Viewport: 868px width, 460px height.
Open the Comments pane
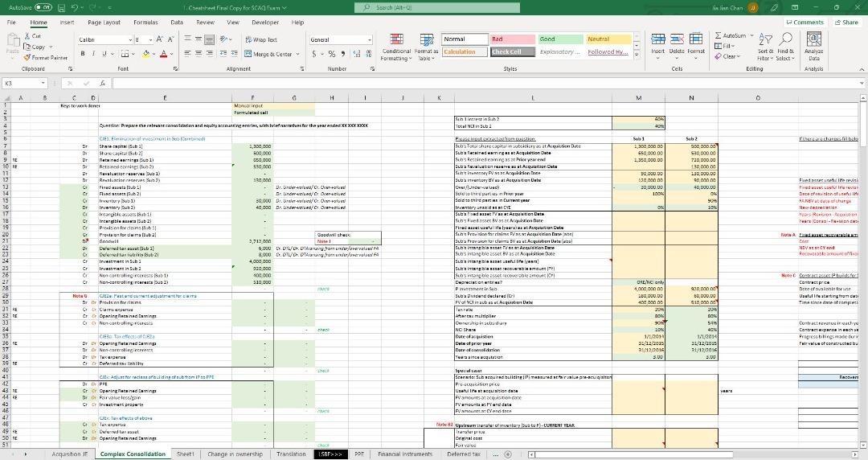click(805, 23)
